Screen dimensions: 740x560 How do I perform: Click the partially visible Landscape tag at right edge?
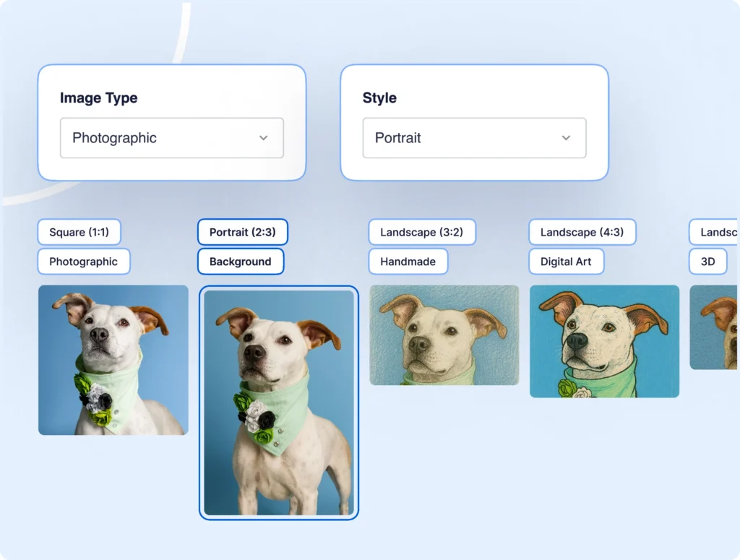tap(715, 233)
